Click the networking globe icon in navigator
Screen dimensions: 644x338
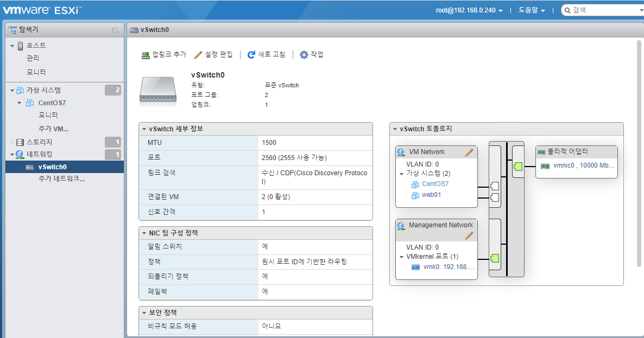coord(20,155)
